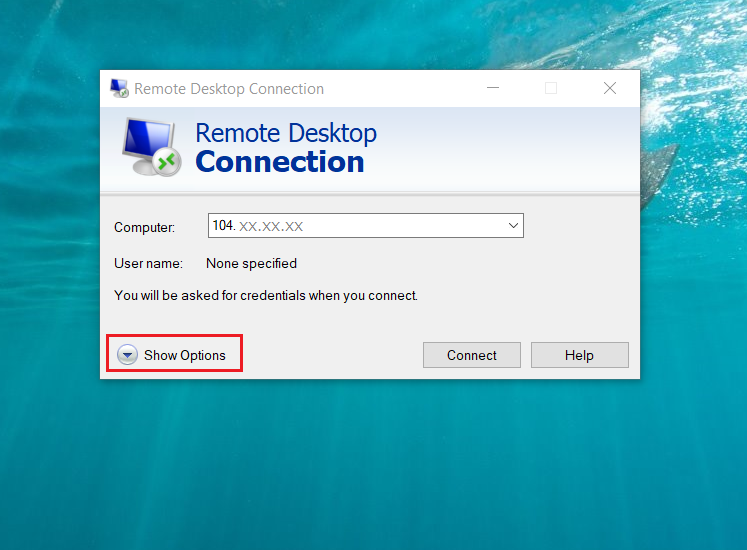Click the Remote Desktop Connection title text
The height and width of the screenshot is (550, 747).
[229, 89]
